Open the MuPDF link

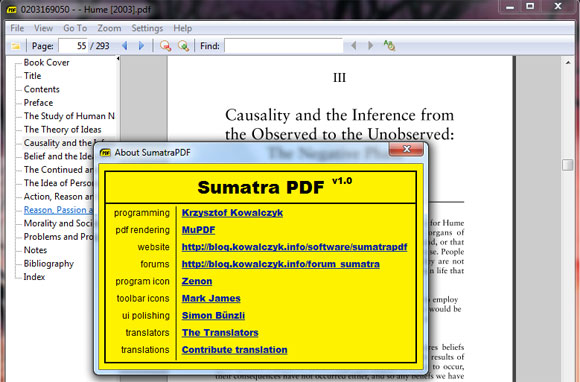coord(198,230)
